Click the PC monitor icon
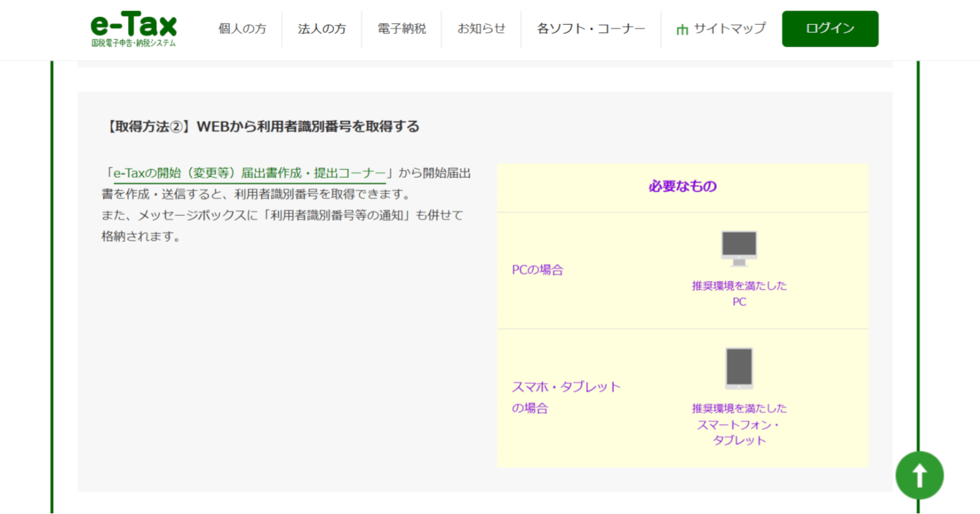The height and width of the screenshot is (514, 980). 739,248
